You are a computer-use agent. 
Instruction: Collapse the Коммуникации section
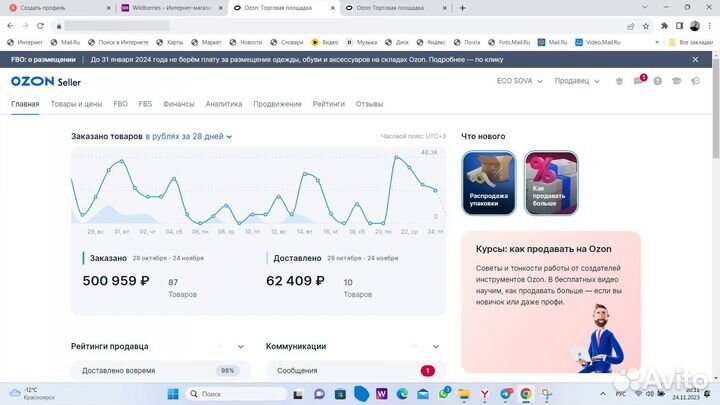[x=435, y=347]
